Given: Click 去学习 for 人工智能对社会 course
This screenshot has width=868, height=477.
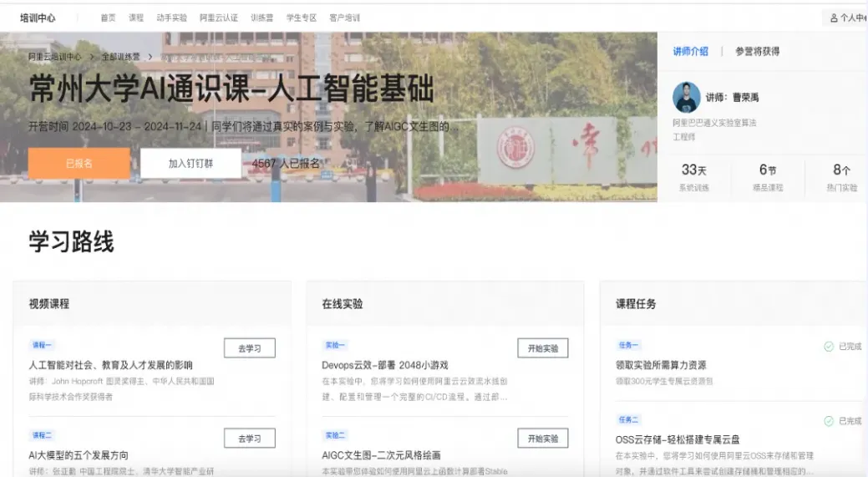Looking at the screenshot, I should point(250,348).
